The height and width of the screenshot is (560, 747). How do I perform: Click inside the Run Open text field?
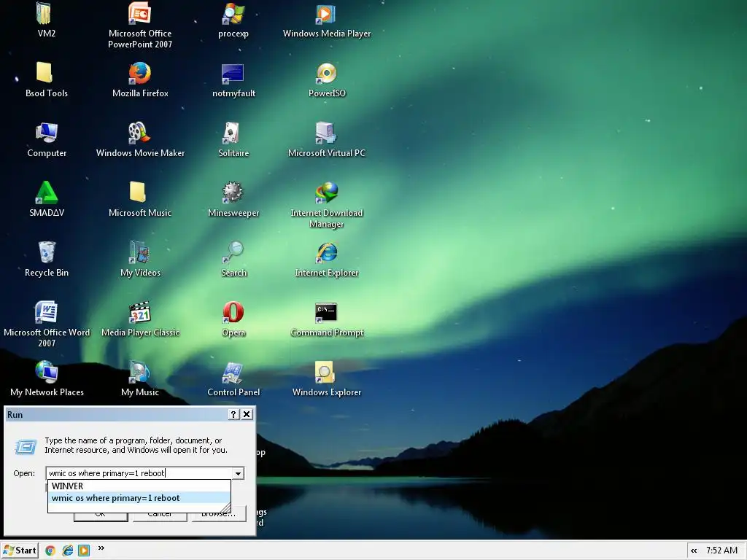point(139,473)
